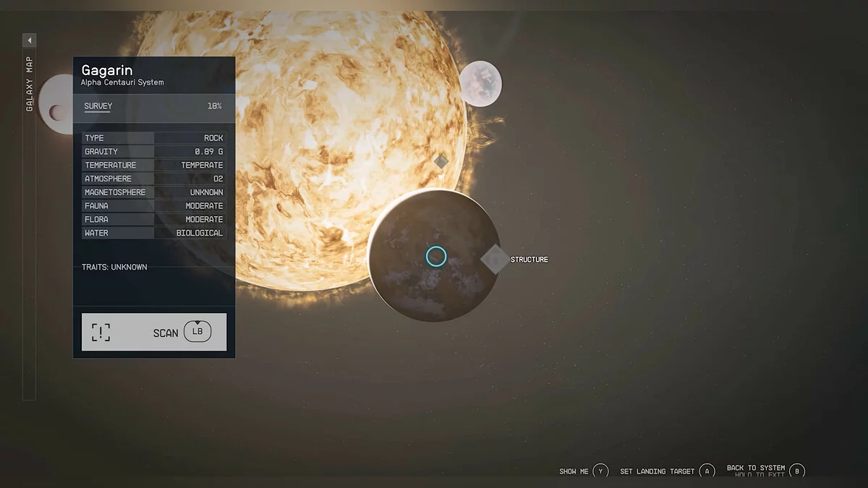Click the Structure diamond marker icon

495,259
